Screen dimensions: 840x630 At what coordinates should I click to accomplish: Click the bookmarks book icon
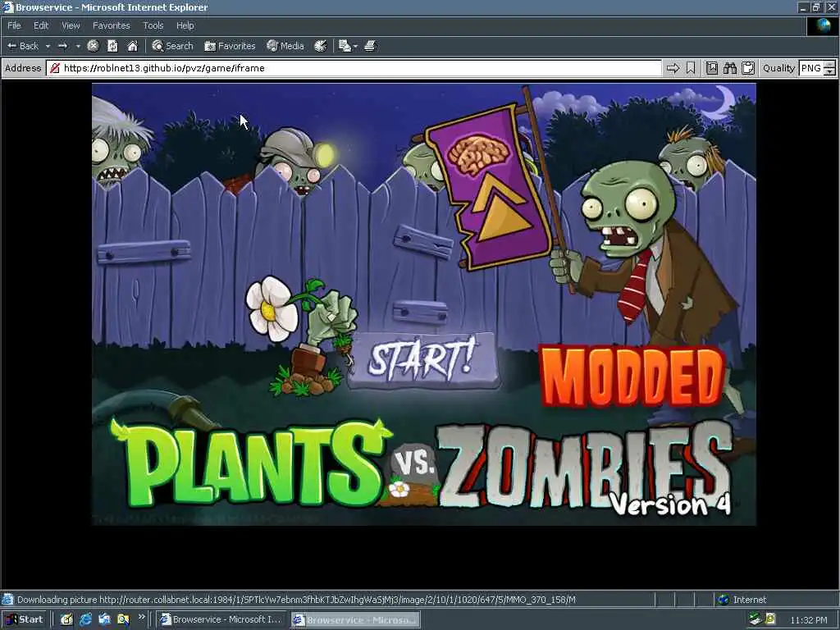tap(711, 68)
